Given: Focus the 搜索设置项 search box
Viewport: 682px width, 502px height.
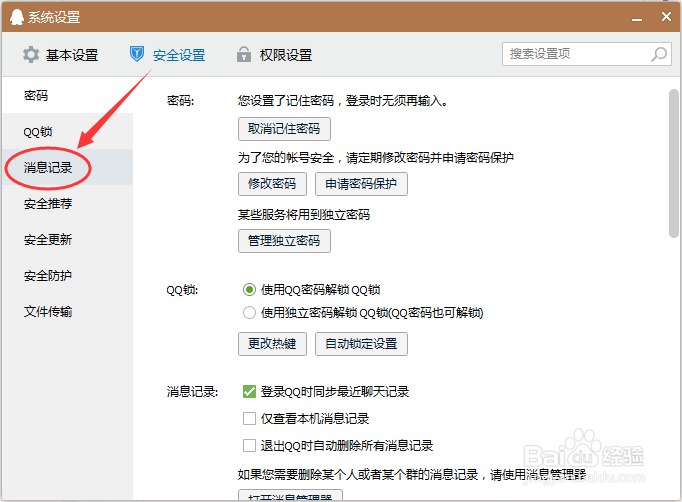Looking at the screenshot, I should click(x=587, y=54).
